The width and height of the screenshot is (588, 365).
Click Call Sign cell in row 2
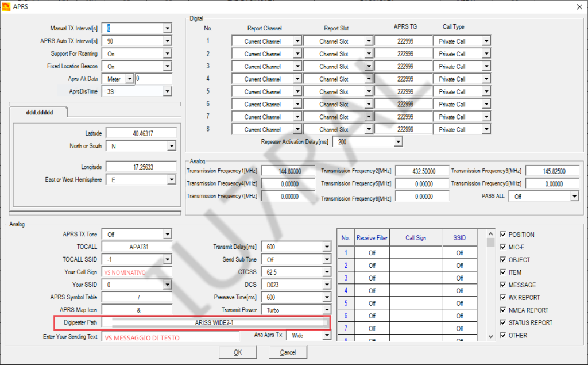[x=416, y=266]
